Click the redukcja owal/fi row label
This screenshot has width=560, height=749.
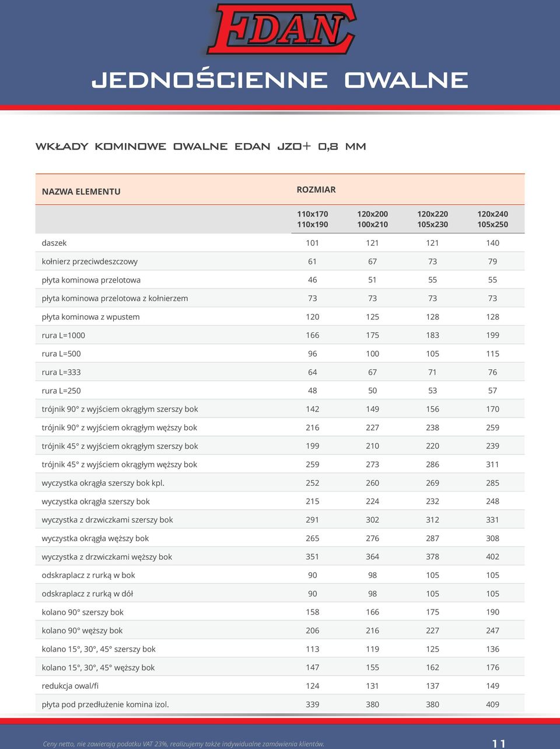click(x=70, y=686)
